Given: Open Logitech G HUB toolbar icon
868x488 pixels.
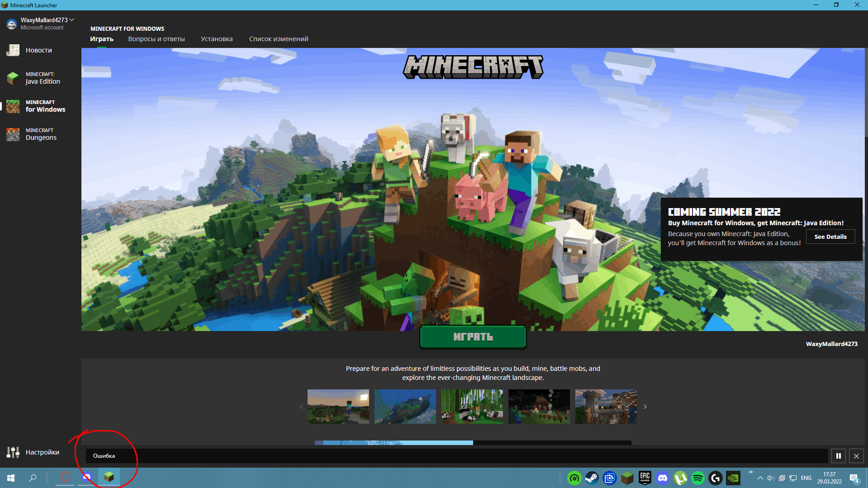Looking at the screenshot, I should point(716,478).
